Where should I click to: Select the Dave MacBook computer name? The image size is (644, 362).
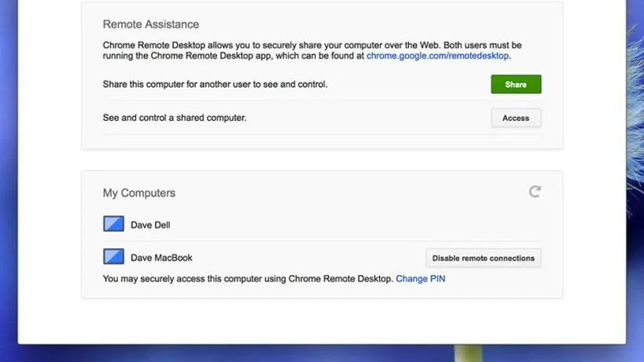pos(161,258)
